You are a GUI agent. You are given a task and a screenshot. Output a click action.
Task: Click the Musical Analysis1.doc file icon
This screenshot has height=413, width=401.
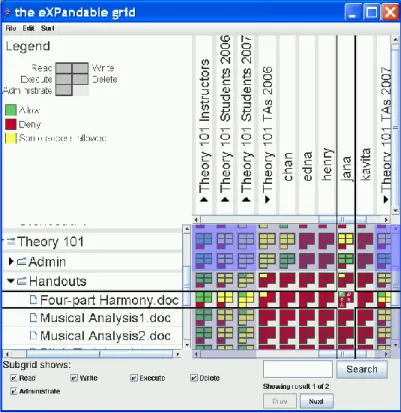33,317
